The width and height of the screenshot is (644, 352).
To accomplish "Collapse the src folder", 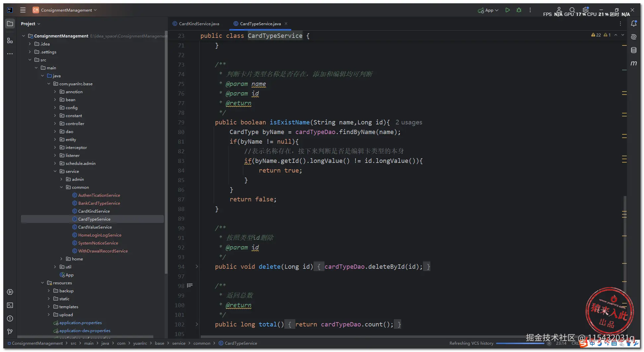I will [30, 60].
